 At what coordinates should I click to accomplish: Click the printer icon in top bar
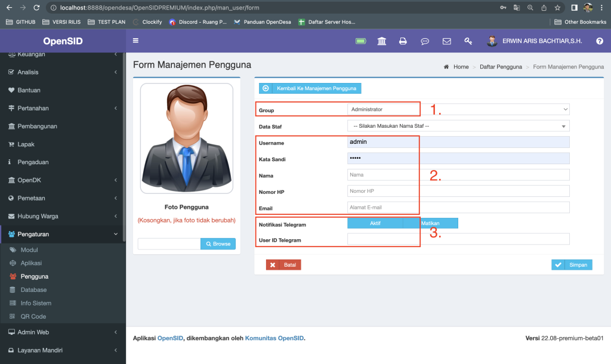tap(403, 41)
